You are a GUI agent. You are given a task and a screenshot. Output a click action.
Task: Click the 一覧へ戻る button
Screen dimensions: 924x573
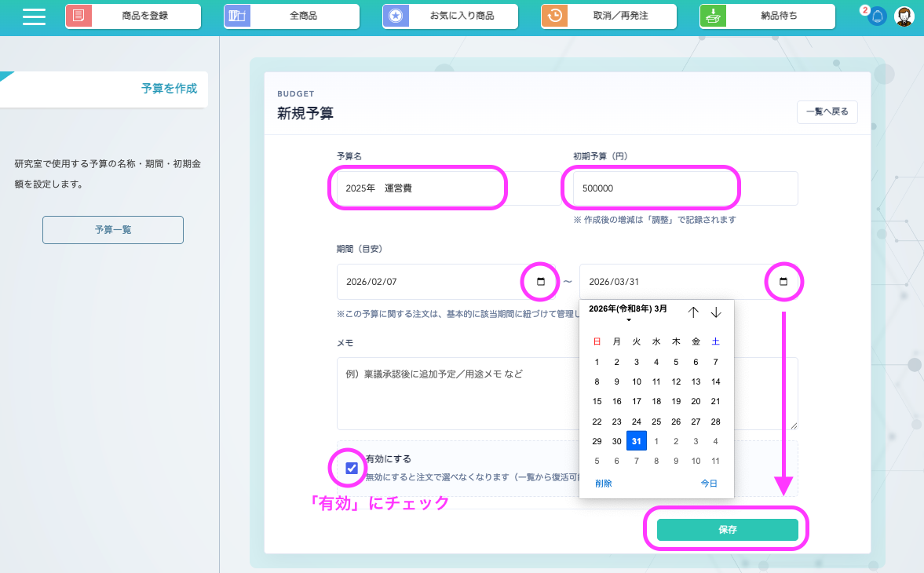(x=827, y=112)
